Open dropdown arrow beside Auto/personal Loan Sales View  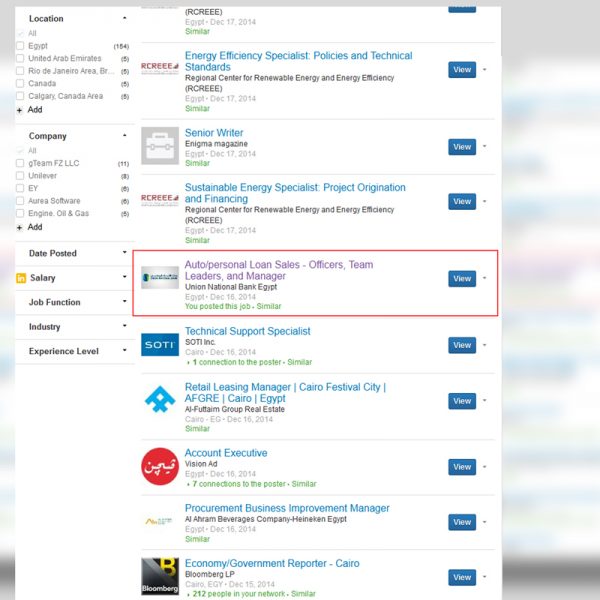click(484, 278)
